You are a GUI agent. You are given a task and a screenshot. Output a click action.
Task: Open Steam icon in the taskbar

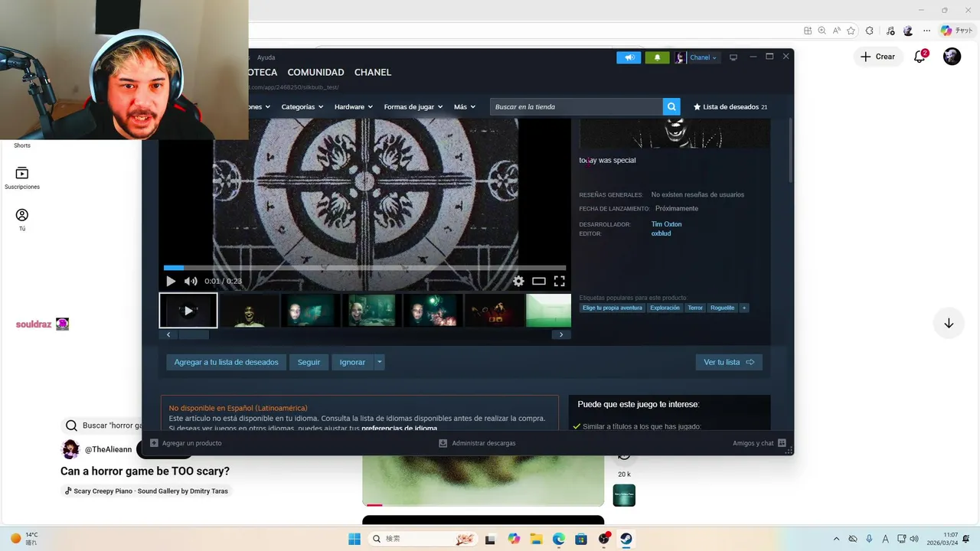coord(626,539)
